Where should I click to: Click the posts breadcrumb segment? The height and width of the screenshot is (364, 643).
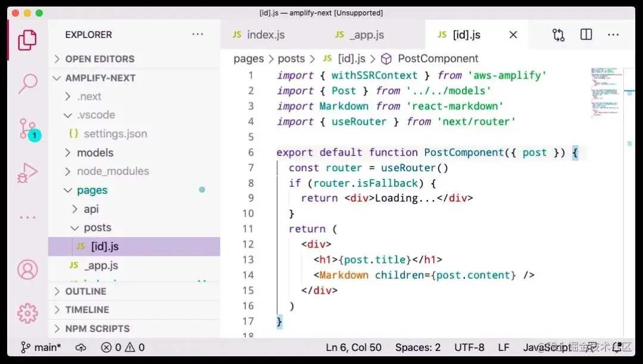(291, 59)
